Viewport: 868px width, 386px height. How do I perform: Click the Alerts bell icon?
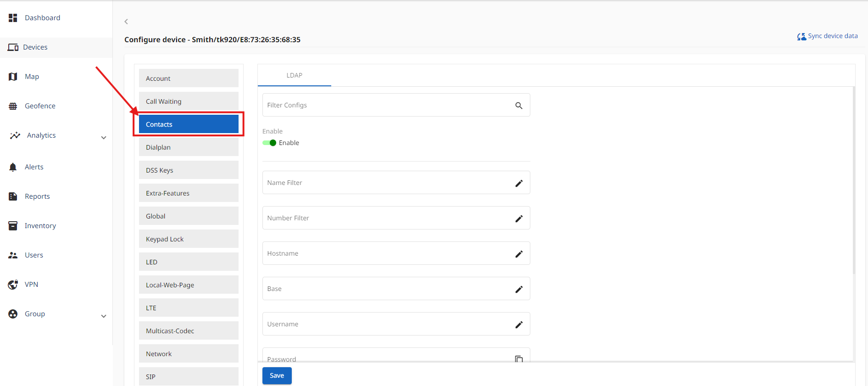13,167
